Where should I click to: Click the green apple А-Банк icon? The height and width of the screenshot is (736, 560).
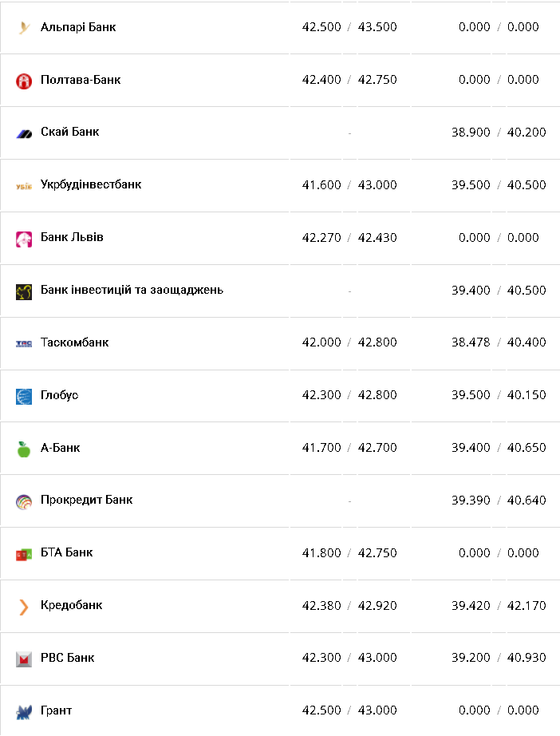point(24,449)
